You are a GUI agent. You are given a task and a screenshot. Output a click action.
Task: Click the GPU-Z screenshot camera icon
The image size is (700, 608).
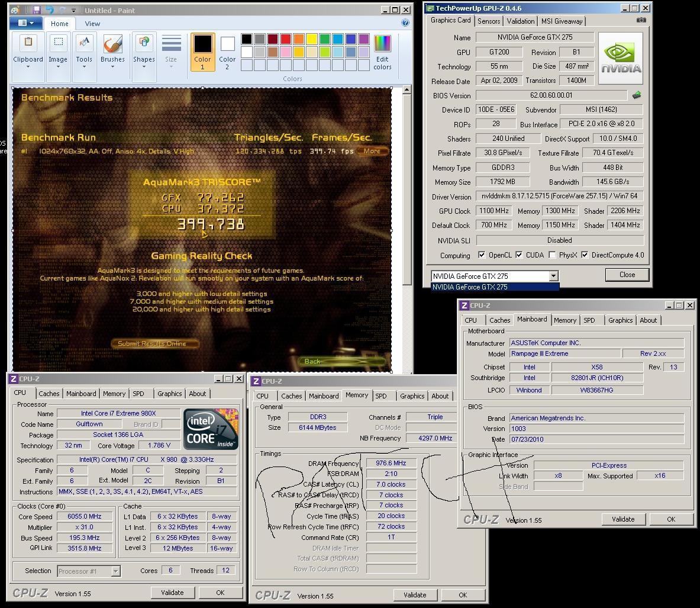[x=641, y=20]
